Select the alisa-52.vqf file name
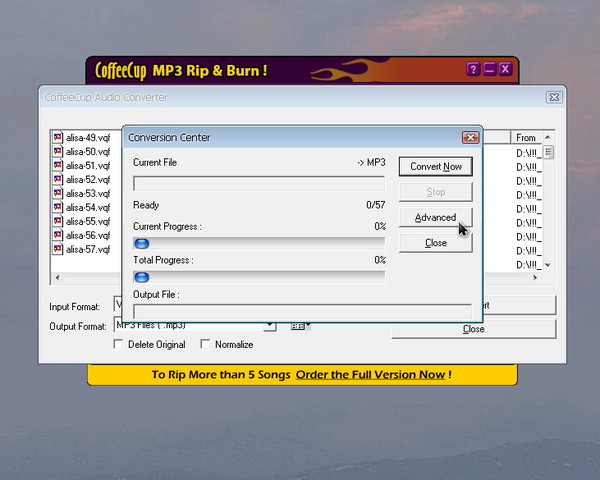The image size is (600, 480). [x=88, y=180]
